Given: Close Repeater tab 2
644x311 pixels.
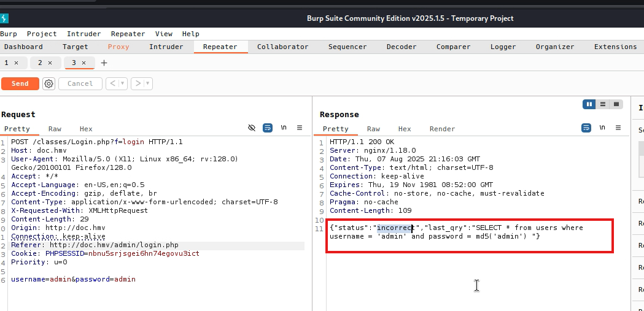Looking at the screenshot, I should tap(50, 63).
